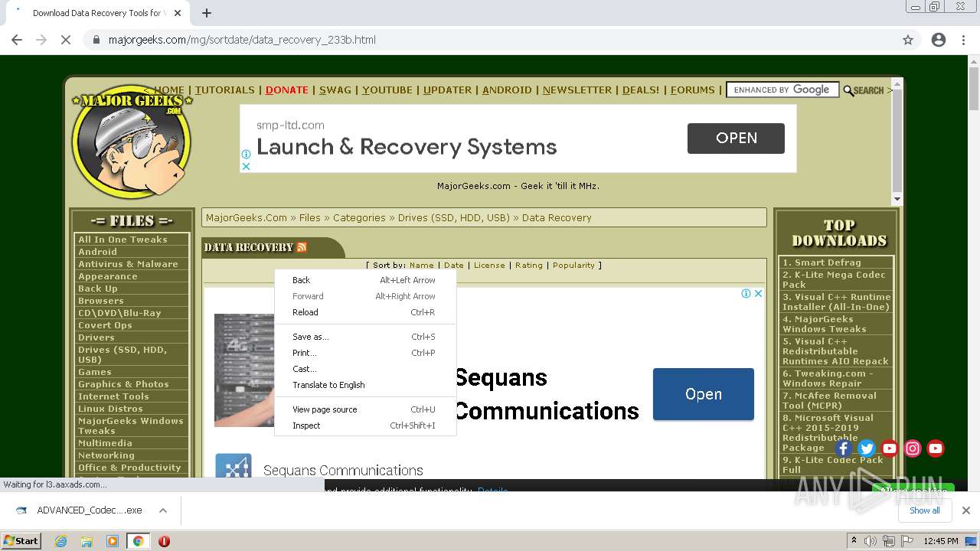Close the Sequans ad with its X icon
This screenshot has height=551, width=980.
[758, 293]
